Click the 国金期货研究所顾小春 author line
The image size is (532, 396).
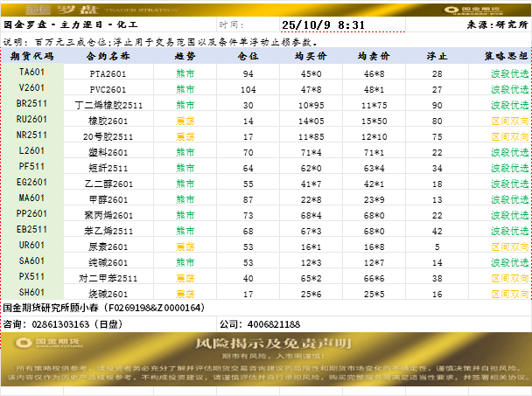(104, 308)
